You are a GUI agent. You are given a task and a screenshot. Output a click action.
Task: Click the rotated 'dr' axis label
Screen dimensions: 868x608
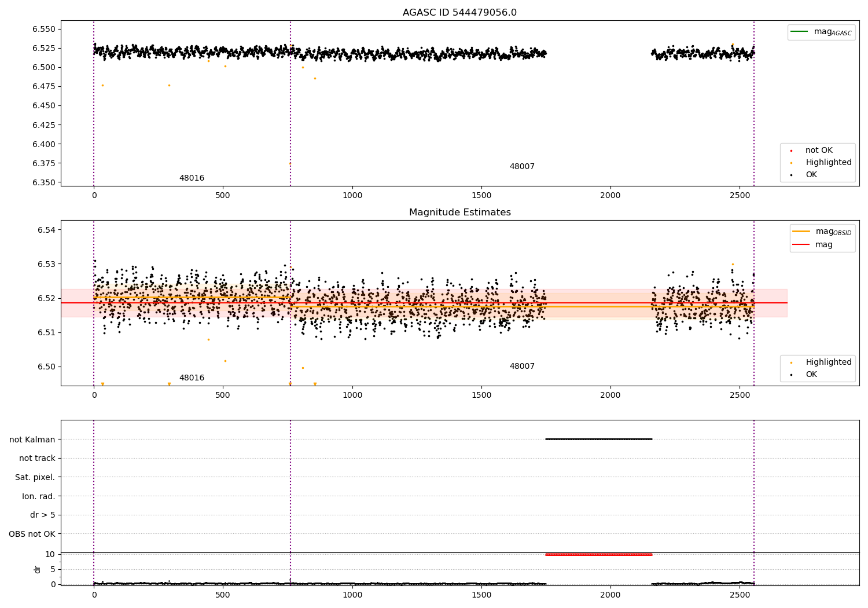coord(38,569)
